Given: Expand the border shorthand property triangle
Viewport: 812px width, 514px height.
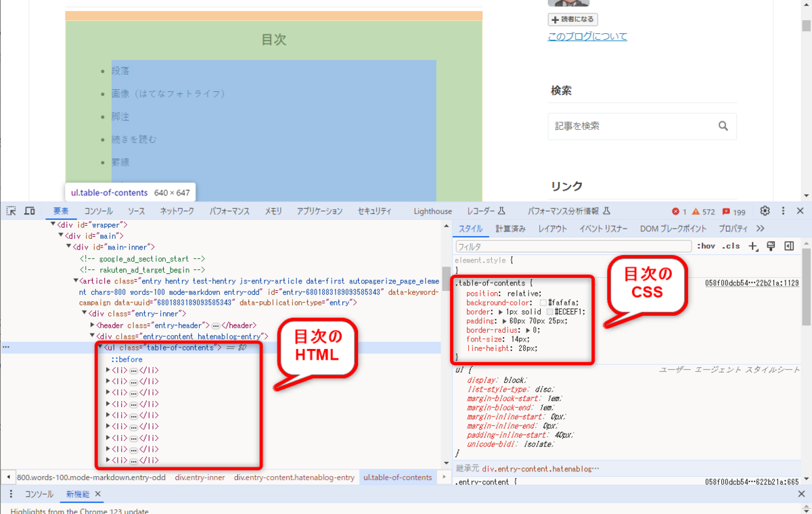Looking at the screenshot, I should pos(501,312).
